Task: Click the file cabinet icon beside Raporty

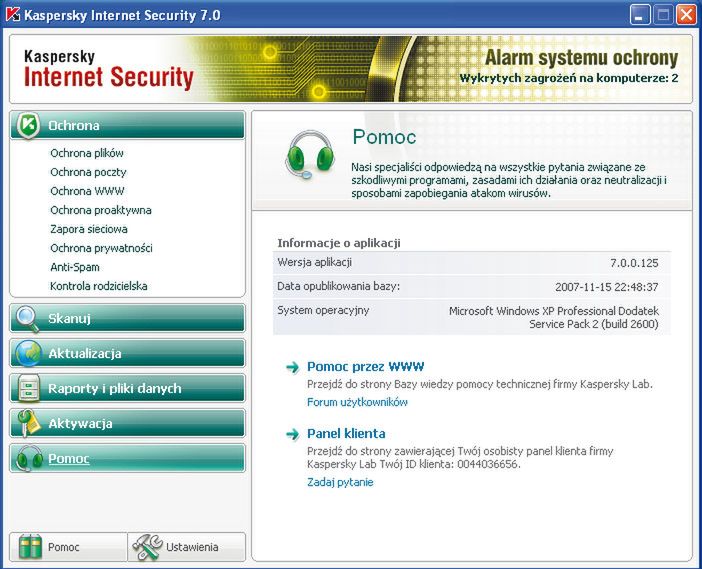Action: coord(30,388)
